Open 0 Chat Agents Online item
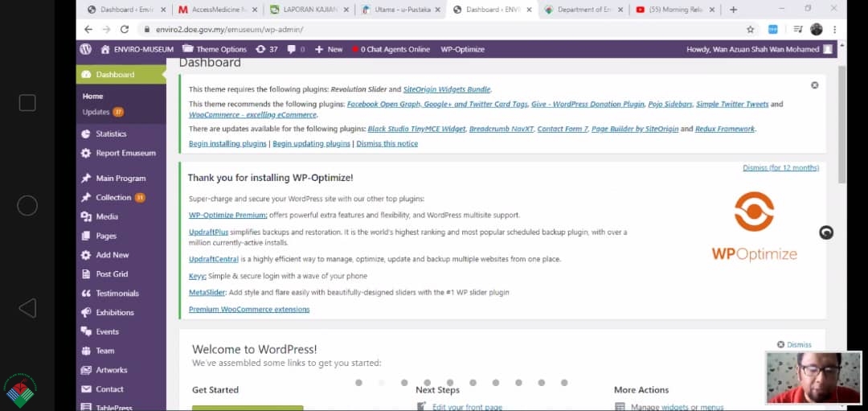The width and height of the screenshot is (868, 411). (x=391, y=49)
